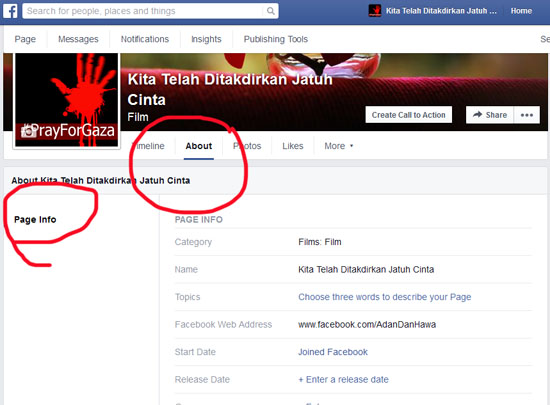Select Page Info in the left sidebar
This screenshot has width=550, height=405.
[35, 220]
